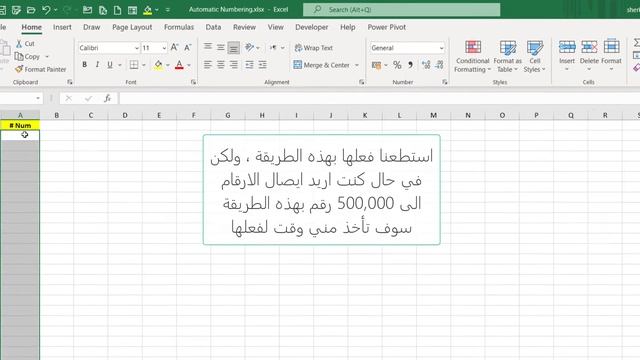Toggle Italic formatting
Screen dimensions: 640x360
click(x=97, y=64)
